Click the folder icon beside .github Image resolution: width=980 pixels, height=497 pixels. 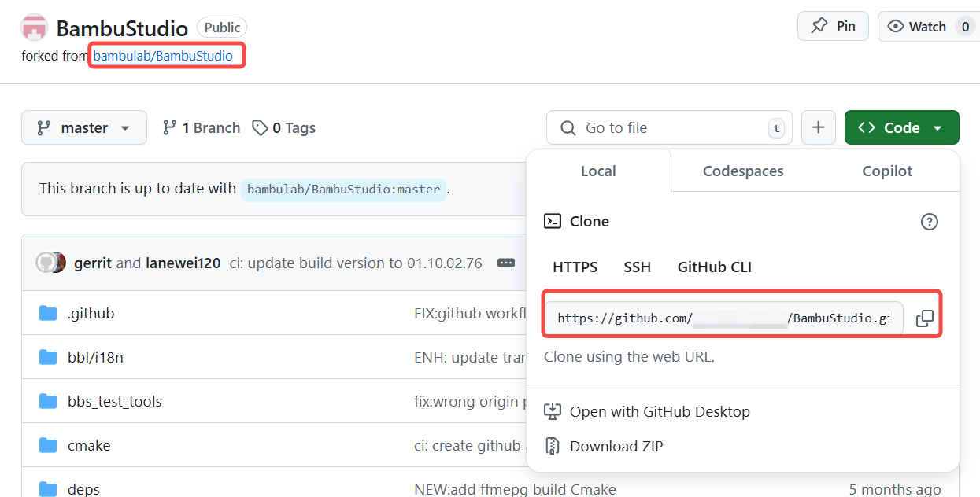pos(48,313)
